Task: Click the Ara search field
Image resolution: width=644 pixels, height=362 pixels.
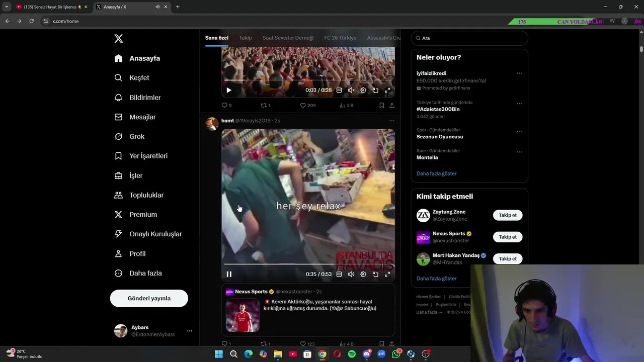Action: (469, 38)
